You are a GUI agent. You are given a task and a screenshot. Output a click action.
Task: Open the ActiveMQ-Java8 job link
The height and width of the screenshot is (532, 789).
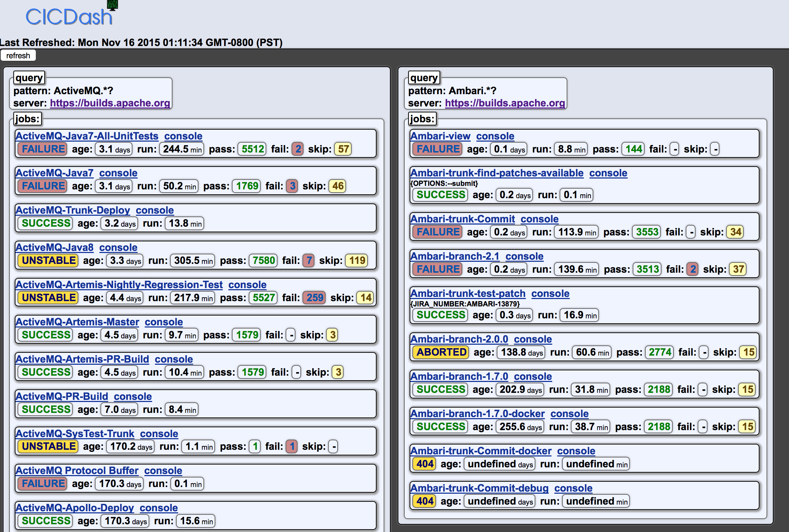point(54,247)
